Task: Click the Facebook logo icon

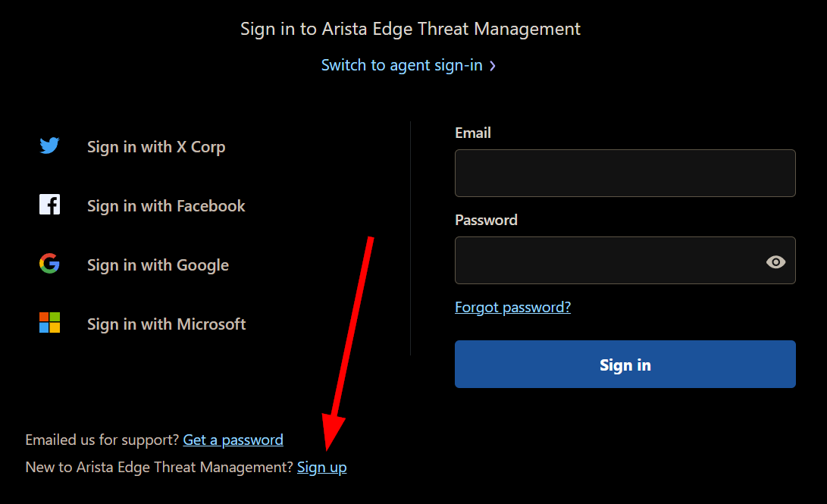Action: (49, 205)
